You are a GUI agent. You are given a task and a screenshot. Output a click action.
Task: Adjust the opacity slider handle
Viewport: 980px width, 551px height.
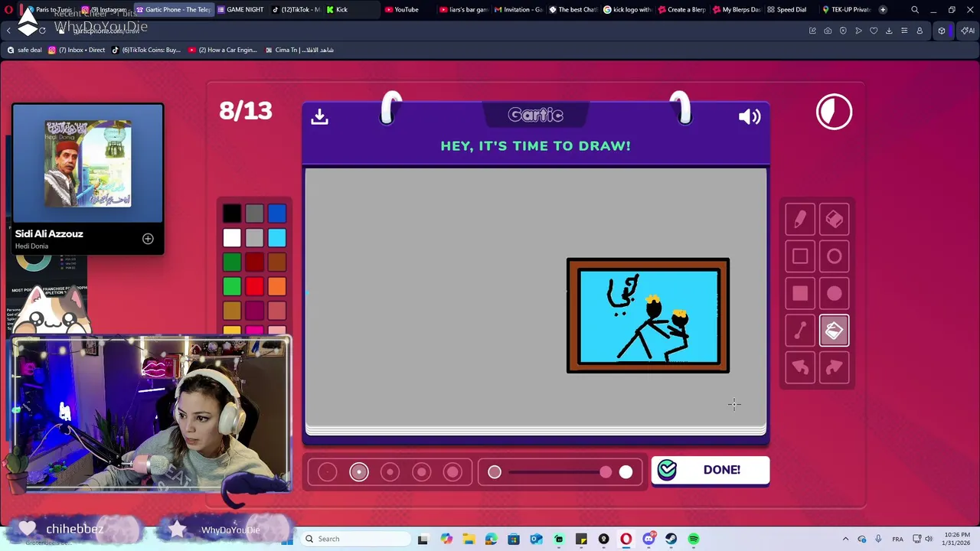tap(606, 472)
